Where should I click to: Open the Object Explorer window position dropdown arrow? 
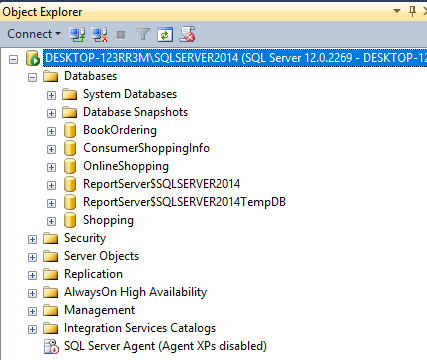coord(397,11)
